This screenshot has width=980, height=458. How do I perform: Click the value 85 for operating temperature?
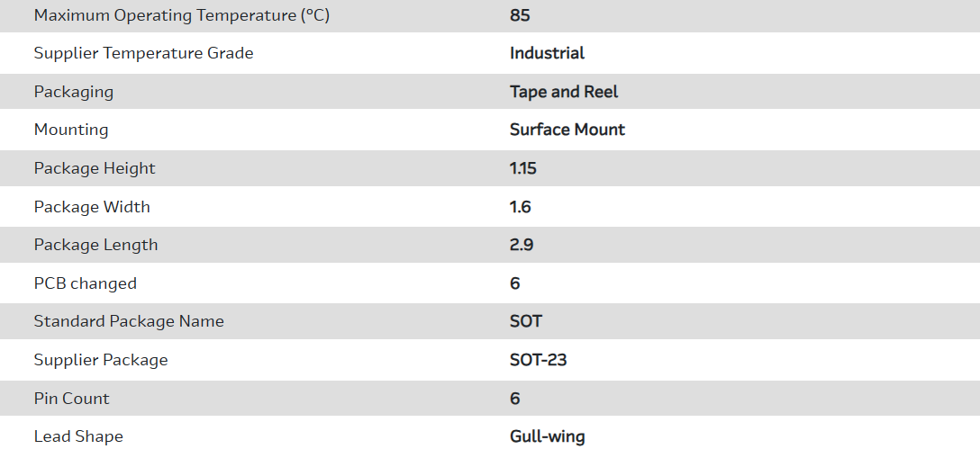click(521, 15)
